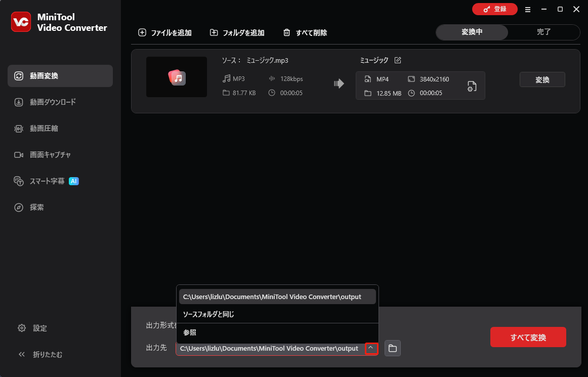Screen dimensions: 588x377
Task: Click the music file thumbnail
Action: 177,77
